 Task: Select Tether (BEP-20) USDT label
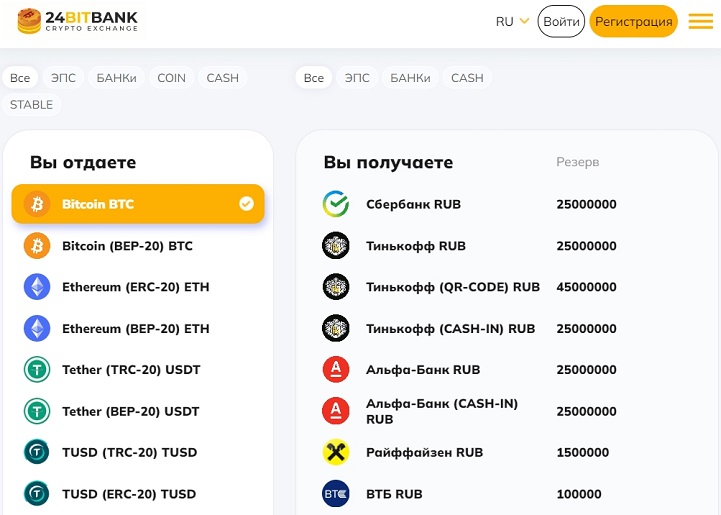pos(131,411)
